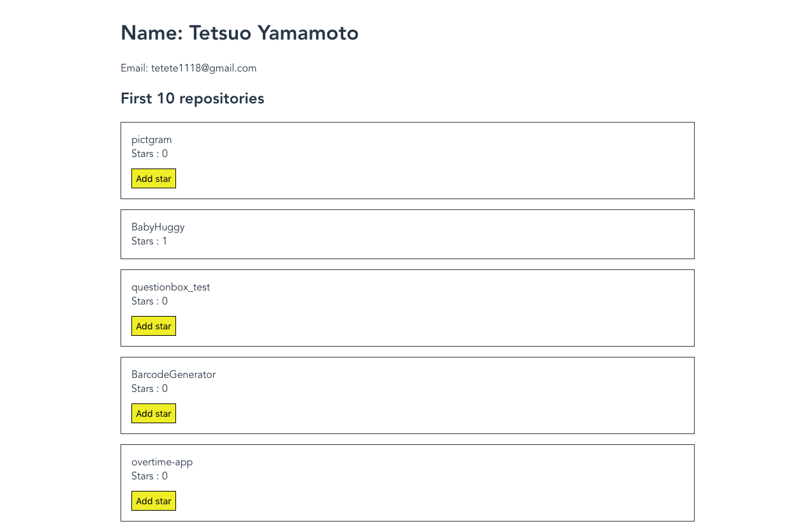Click the overtime-app repository name
Screen dimensions: 812x526
coord(162,462)
